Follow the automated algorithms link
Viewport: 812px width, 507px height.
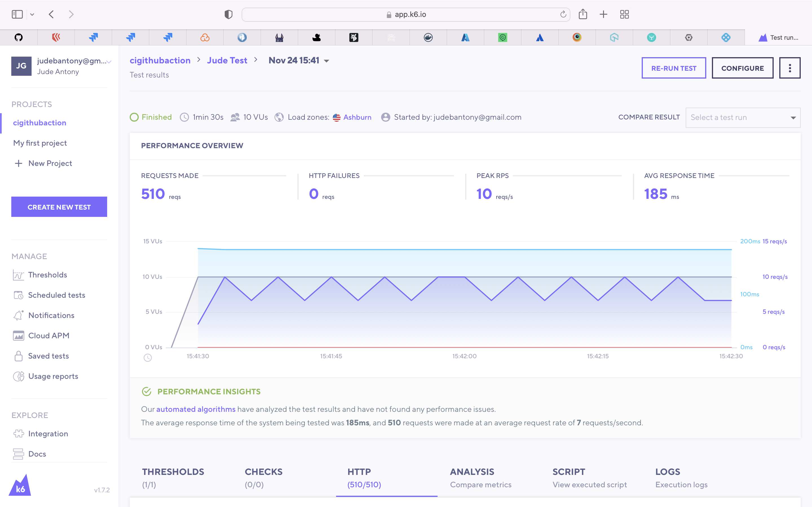coord(196,409)
